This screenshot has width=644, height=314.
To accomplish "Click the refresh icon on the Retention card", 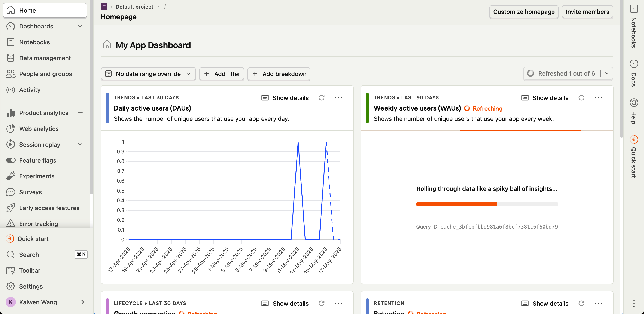I will point(581,303).
